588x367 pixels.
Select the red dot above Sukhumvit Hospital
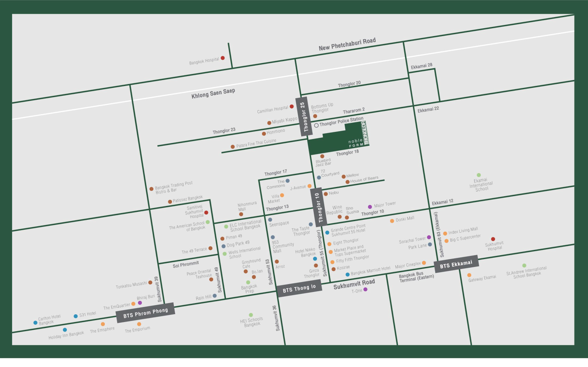click(x=493, y=239)
